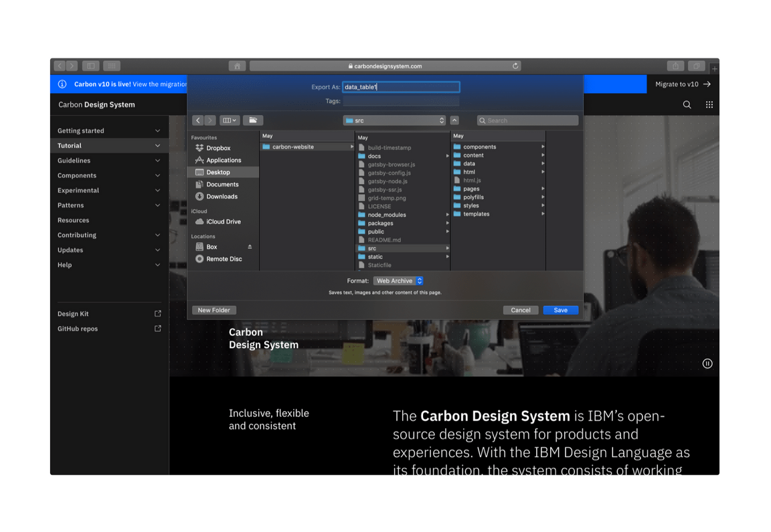Open the src location path dropdown
Image resolution: width=771 pixels, height=532 pixels.
click(394, 120)
